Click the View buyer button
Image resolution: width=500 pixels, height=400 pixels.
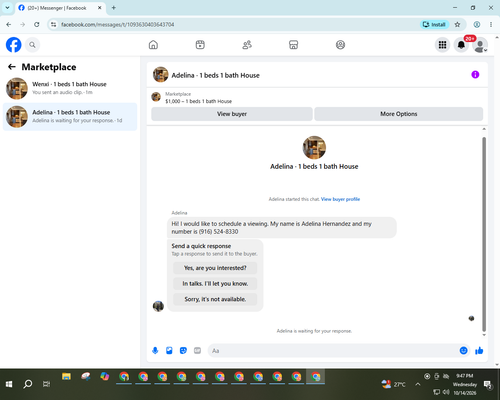pyautogui.click(x=232, y=114)
